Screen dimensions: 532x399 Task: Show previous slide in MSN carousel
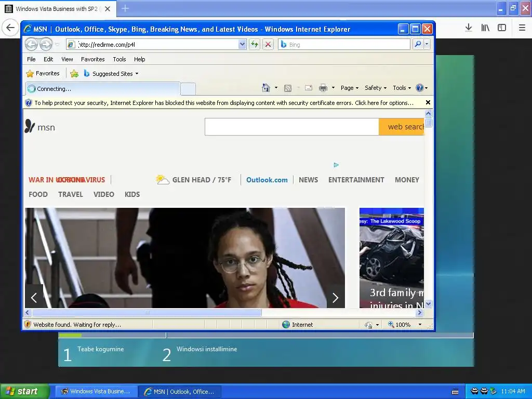pos(34,298)
